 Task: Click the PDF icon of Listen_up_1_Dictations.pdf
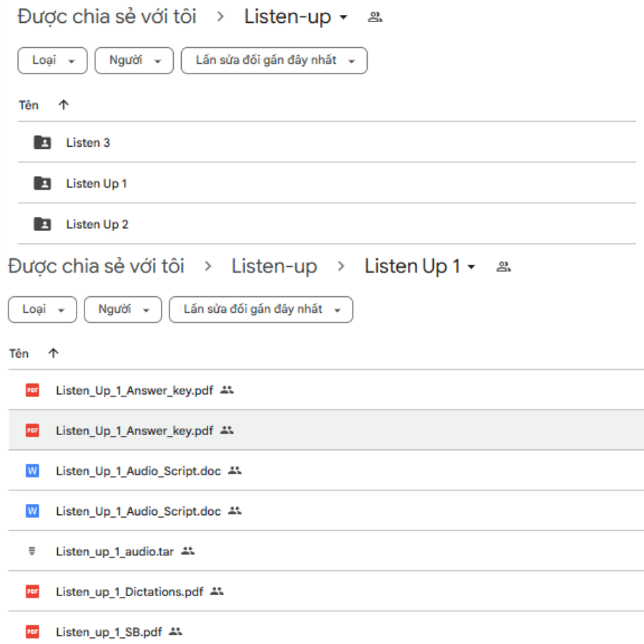32,592
